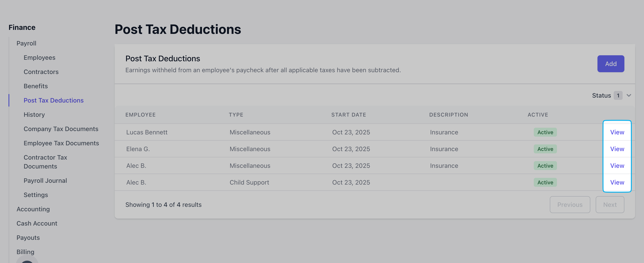Open payroll Settings in sidebar
The image size is (644, 263).
click(35, 195)
